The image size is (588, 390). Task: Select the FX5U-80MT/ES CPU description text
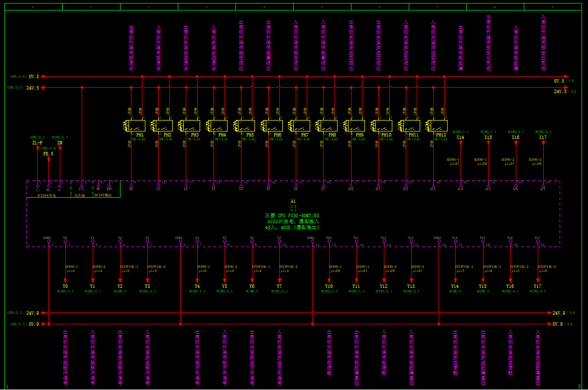click(x=292, y=216)
